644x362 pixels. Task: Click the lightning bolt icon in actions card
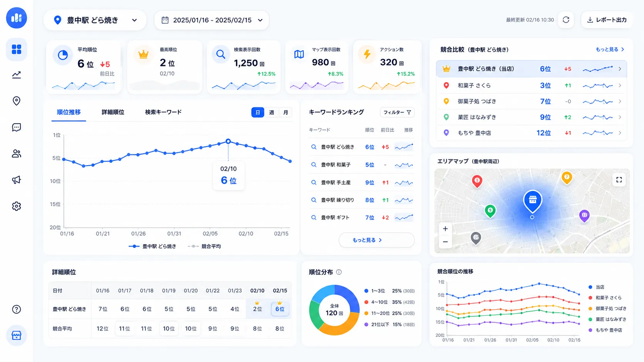click(x=367, y=54)
